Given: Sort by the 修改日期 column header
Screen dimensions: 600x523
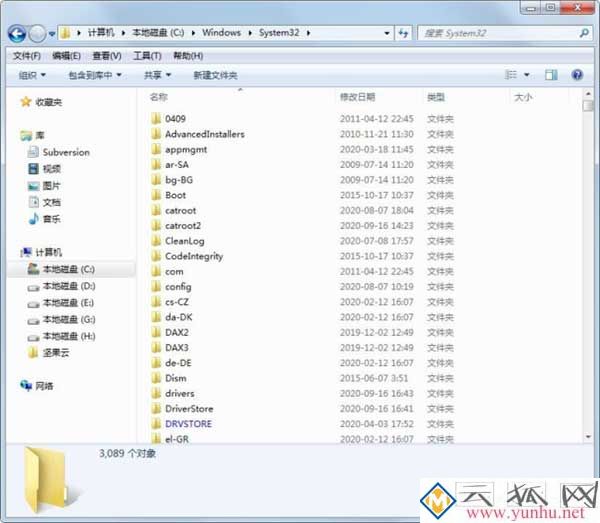Looking at the screenshot, I should (357, 97).
